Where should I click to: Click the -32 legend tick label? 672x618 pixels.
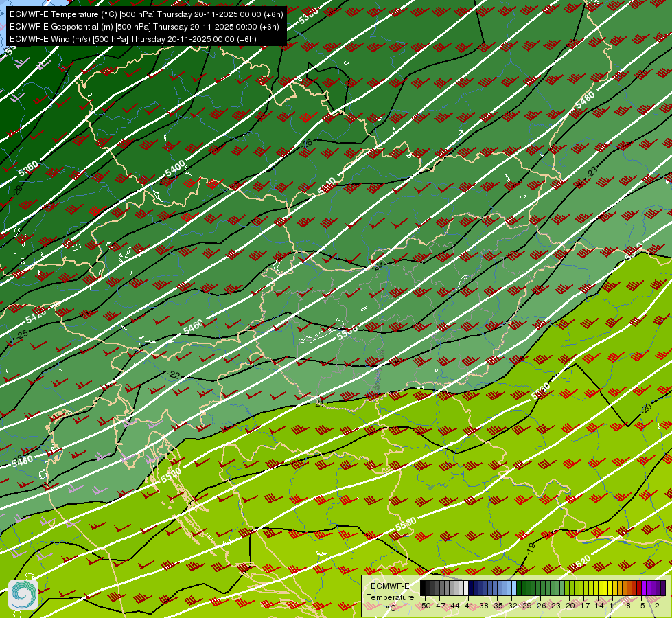[511, 606]
